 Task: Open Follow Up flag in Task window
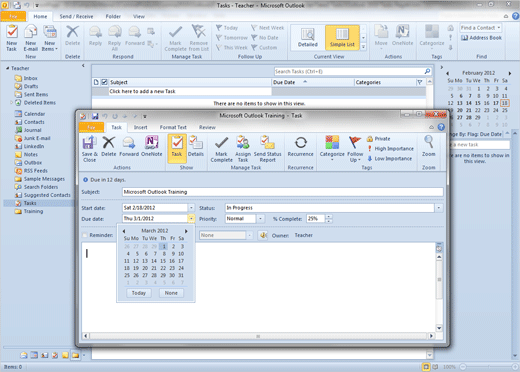pos(355,149)
